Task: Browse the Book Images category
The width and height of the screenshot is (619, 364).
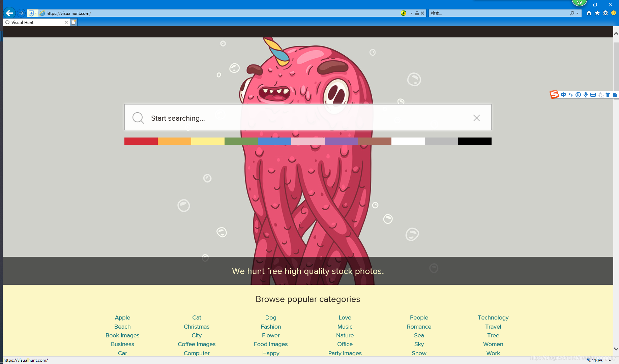Action: click(122, 335)
